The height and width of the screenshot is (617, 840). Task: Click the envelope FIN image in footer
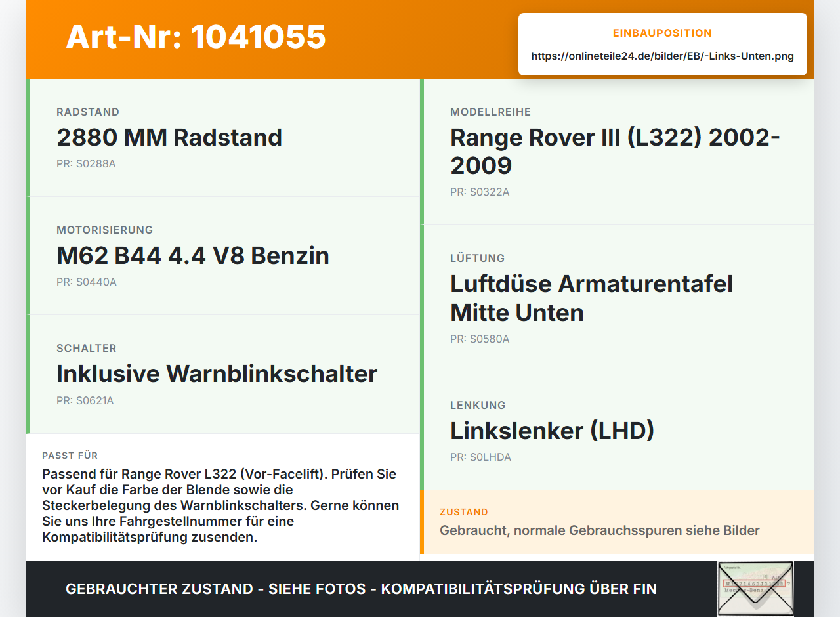pyautogui.click(x=755, y=588)
